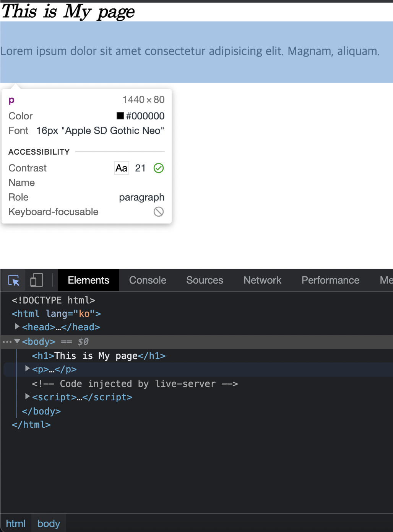Activate the inspect element picker icon
Image resolution: width=393 pixels, height=532 pixels.
click(14, 281)
